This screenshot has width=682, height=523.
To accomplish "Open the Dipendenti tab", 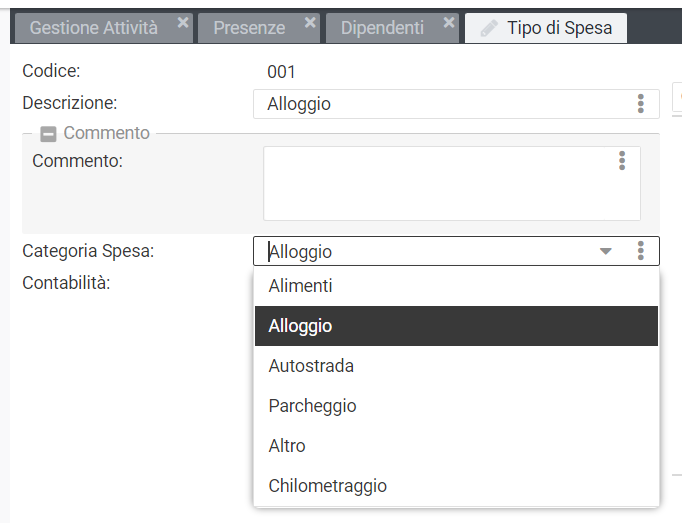I will click(x=382, y=28).
